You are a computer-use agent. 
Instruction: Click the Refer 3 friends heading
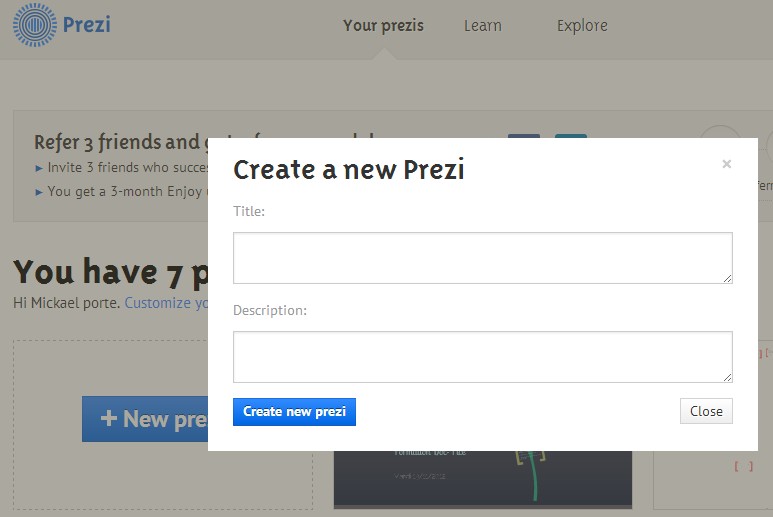(x=121, y=142)
